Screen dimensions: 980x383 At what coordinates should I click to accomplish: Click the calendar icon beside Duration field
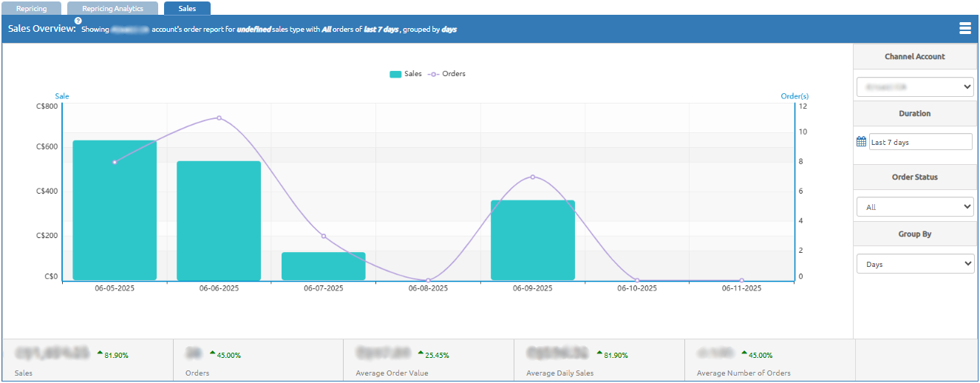tap(861, 142)
